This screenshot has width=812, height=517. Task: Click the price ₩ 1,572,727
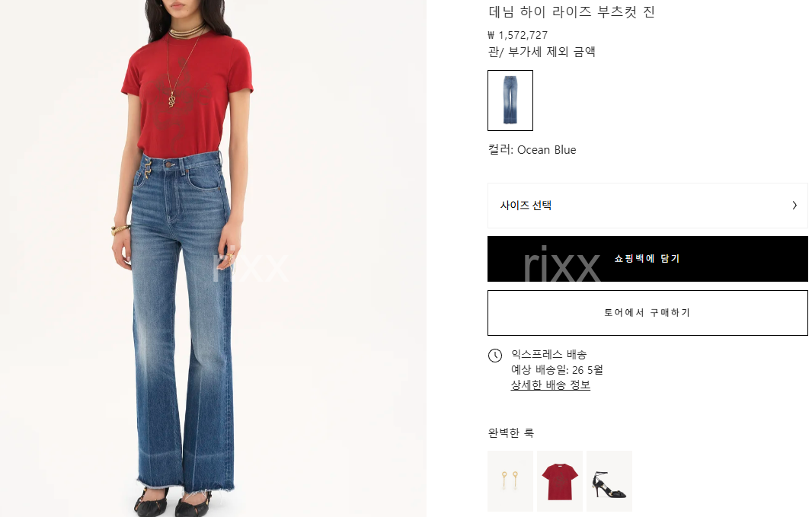[518, 35]
